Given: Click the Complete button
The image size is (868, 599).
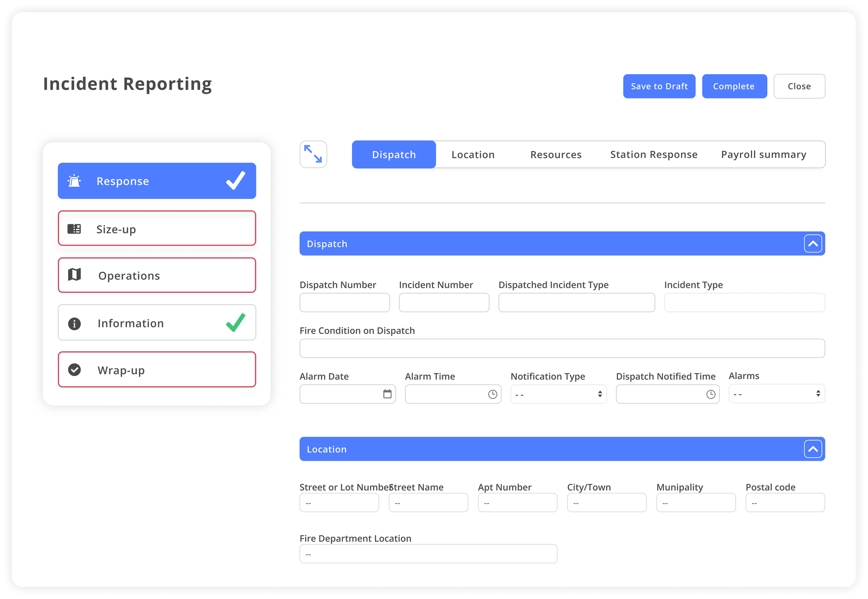Looking at the screenshot, I should tap(734, 86).
